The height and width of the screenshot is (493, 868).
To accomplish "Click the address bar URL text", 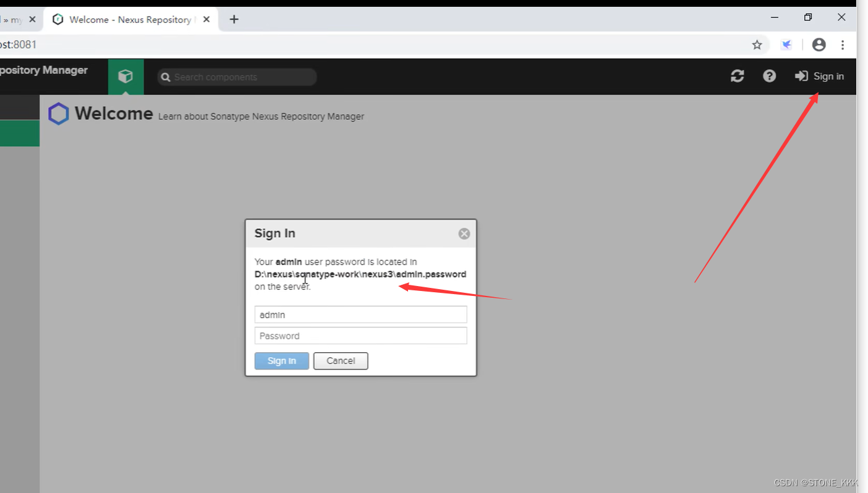I will tap(18, 44).
